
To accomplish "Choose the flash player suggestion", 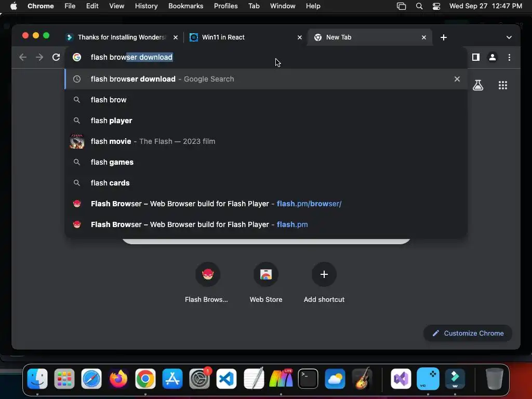I will tap(265, 121).
